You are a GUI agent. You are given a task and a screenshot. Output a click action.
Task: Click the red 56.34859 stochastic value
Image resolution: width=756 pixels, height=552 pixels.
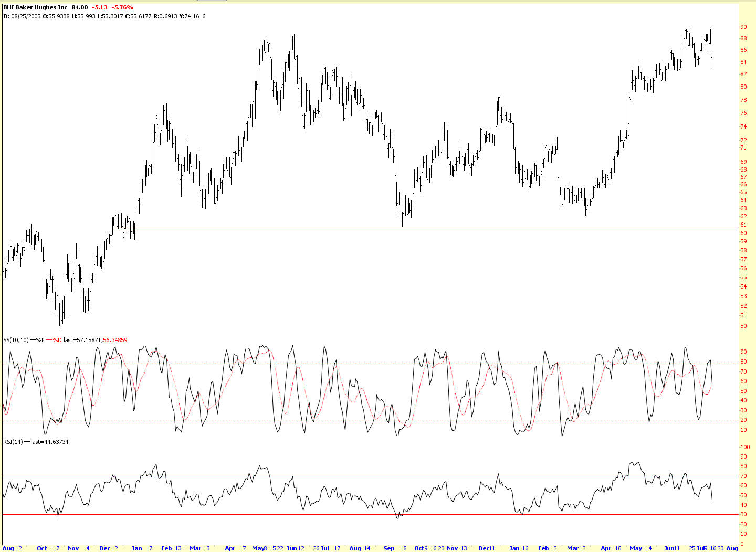(x=115, y=340)
